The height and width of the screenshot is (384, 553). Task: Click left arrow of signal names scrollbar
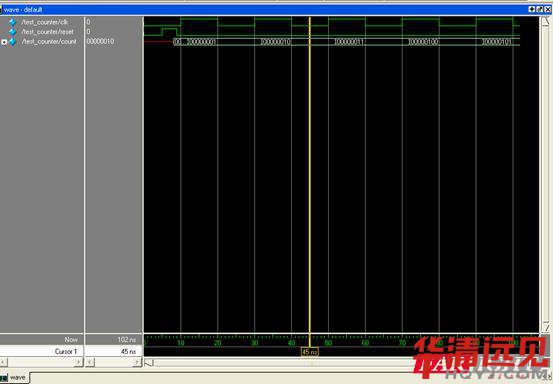click(4, 362)
